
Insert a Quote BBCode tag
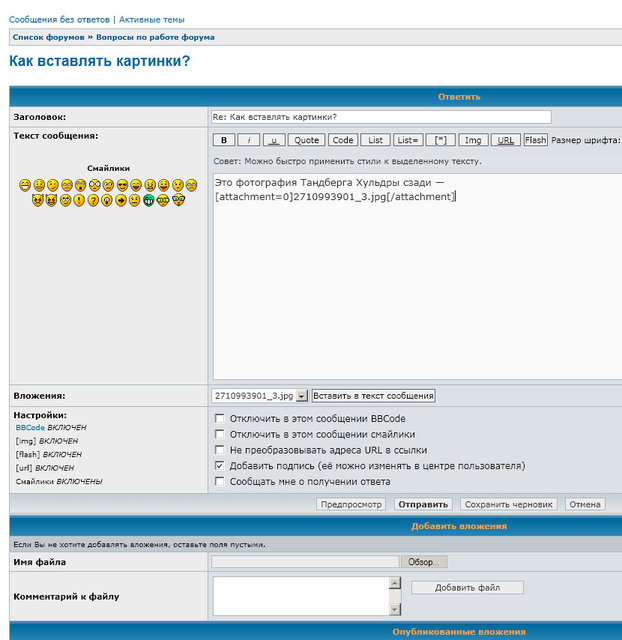(307, 140)
